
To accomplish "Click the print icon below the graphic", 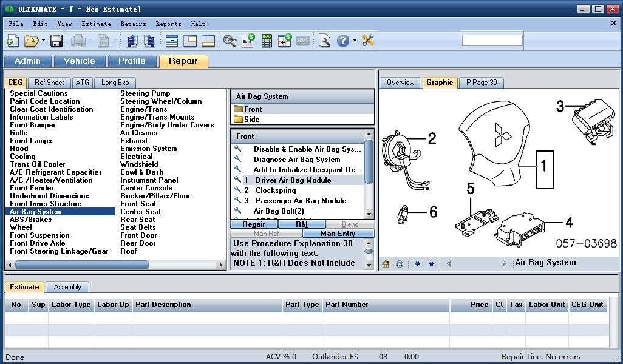I will [x=400, y=264].
